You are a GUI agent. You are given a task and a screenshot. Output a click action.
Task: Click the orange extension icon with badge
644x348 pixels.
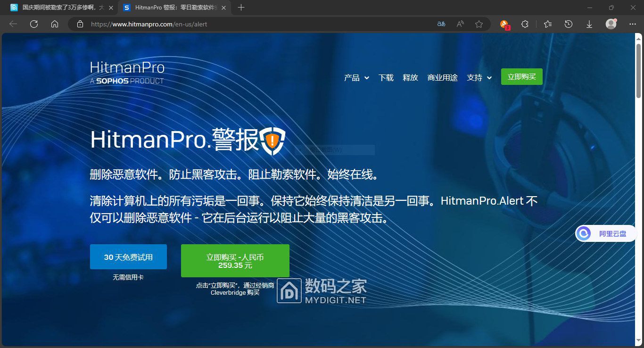coord(504,25)
